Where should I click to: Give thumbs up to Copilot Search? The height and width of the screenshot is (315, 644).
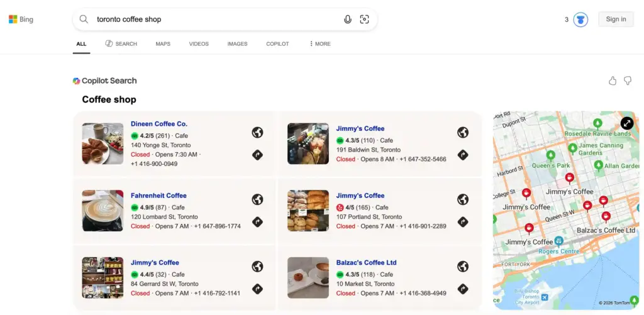coord(613,80)
